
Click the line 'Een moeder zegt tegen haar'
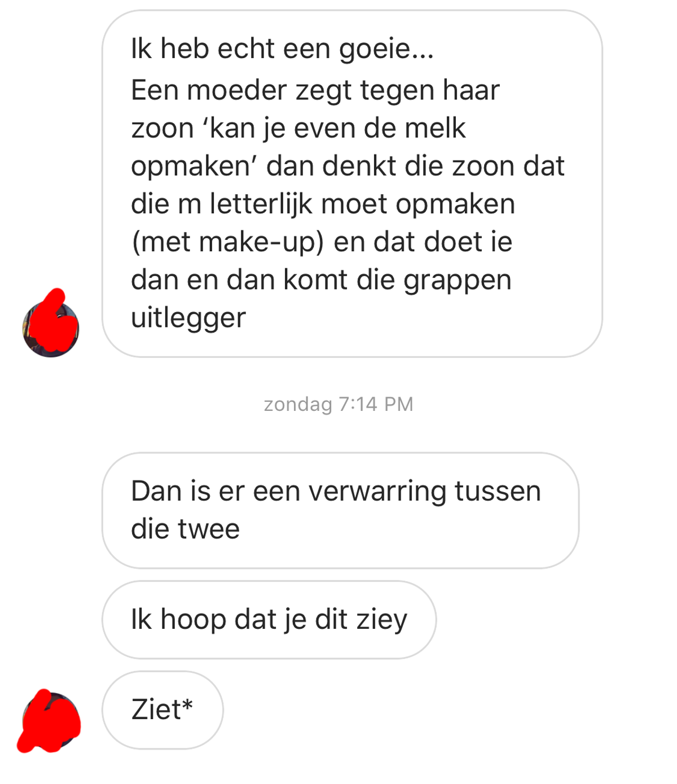(x=315, y=90)
